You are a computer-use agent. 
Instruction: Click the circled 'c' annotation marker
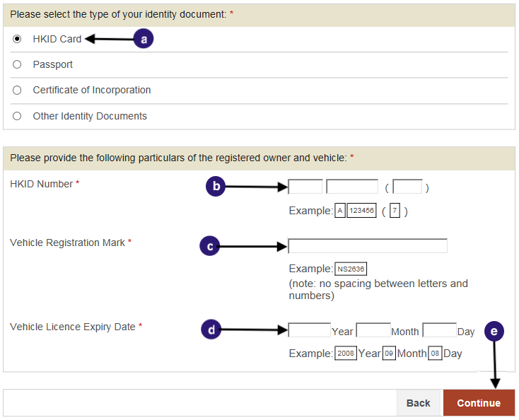click(209, 246)
